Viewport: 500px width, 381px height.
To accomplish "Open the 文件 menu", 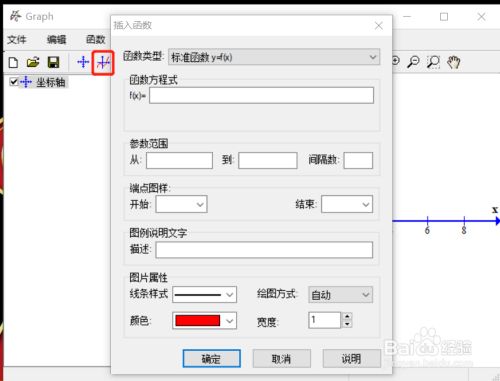I will click(x=17, y=40).
